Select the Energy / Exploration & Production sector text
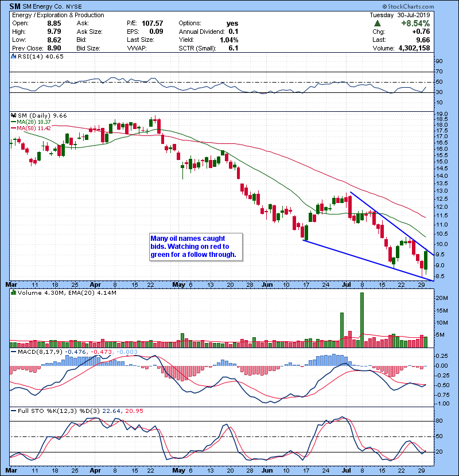The image size is (459, 476). (58, 15)
